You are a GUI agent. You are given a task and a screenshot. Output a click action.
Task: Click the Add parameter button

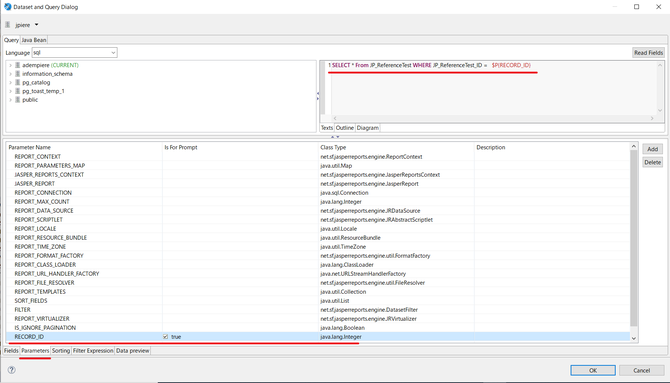click(652, 149)
